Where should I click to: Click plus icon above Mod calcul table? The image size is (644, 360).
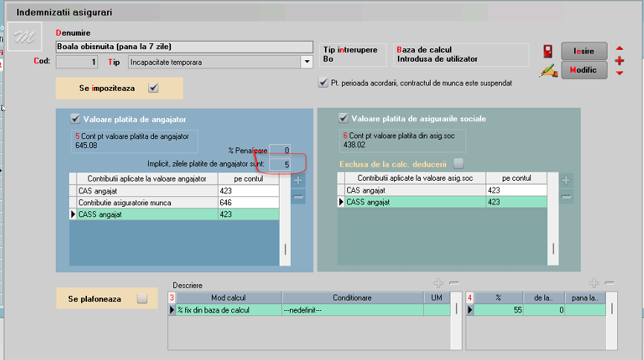click(438, 283)
